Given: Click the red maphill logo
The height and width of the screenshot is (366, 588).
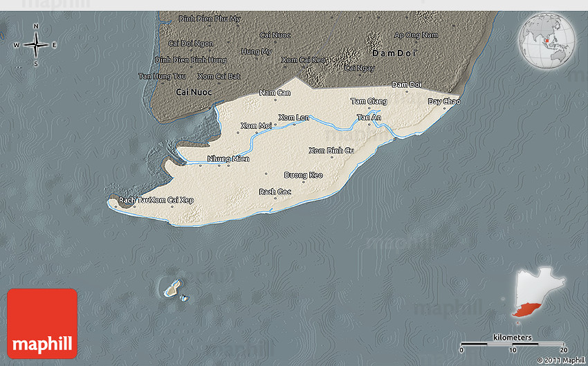Looking at the screenshot, I should 42,323.
